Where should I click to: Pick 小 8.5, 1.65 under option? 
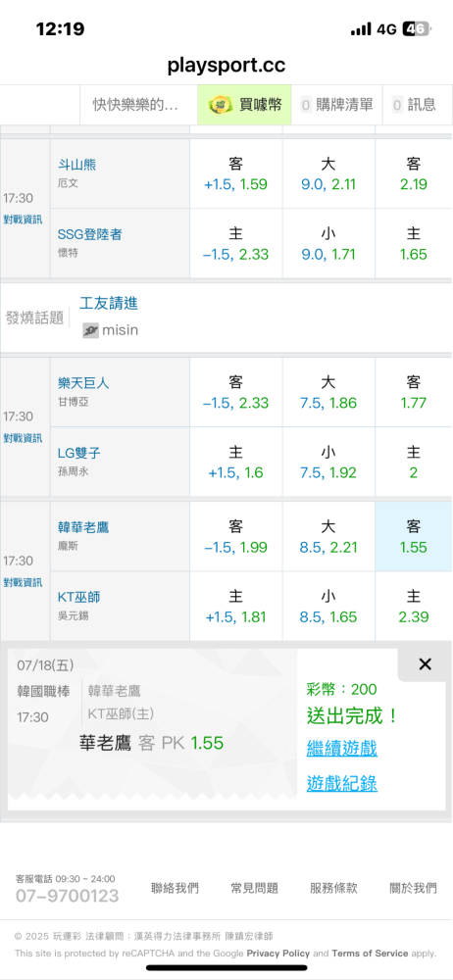[328, 607]
